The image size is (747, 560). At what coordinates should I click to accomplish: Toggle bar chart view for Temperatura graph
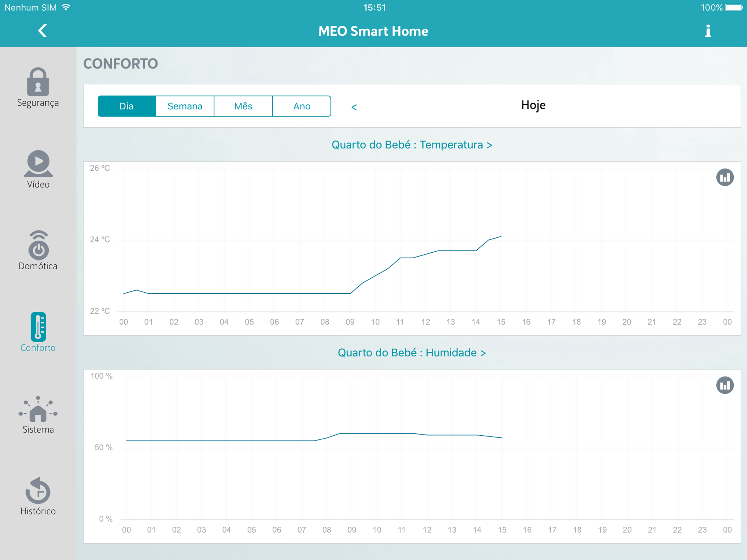coord(725,177)
